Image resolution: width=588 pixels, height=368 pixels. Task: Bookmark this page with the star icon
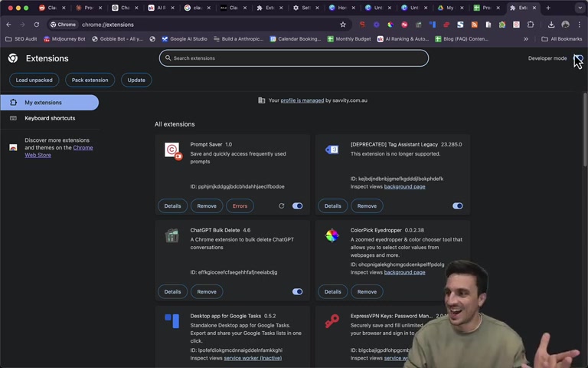[343, 25]
